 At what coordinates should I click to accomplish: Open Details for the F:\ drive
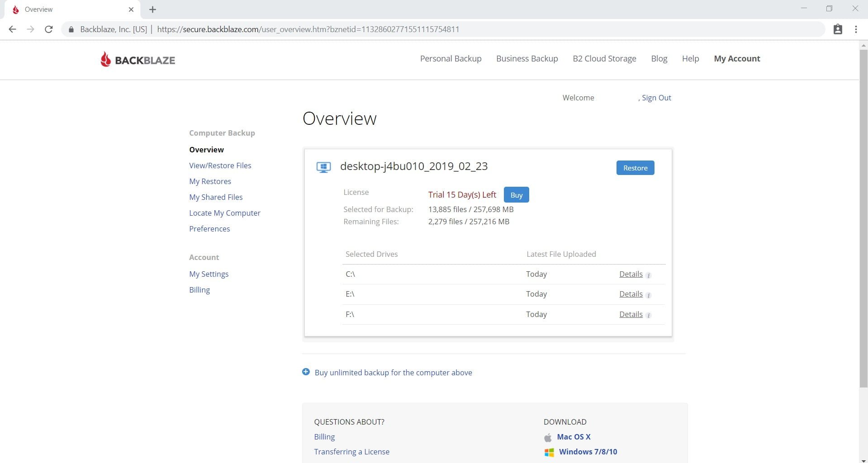click(x=631, y=314)
